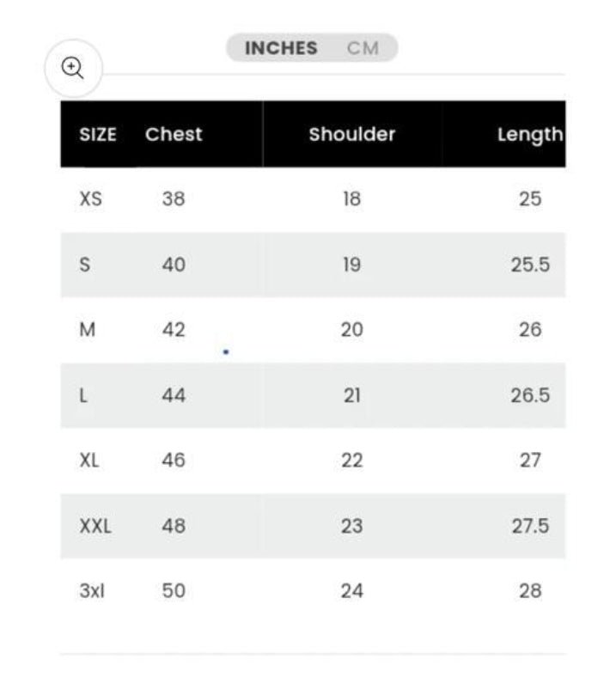Click shoulder value 24 for 3xl
The width and height of the screenshot is (616, 684).
352,591
